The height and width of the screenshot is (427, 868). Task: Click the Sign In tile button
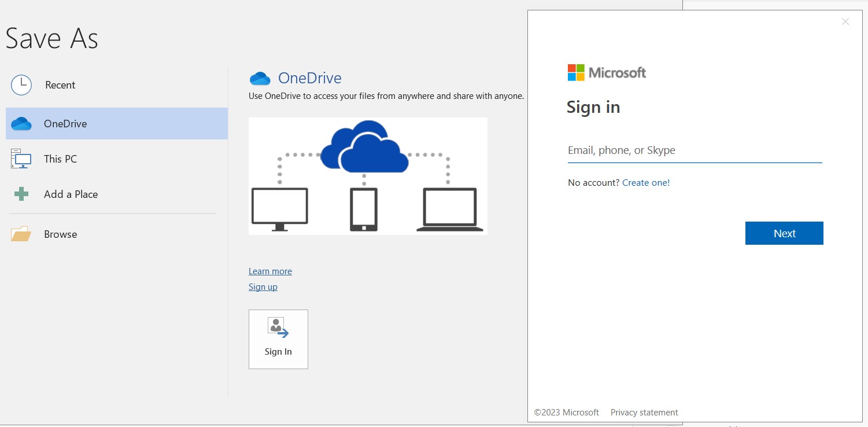click(x=278, y=339)
